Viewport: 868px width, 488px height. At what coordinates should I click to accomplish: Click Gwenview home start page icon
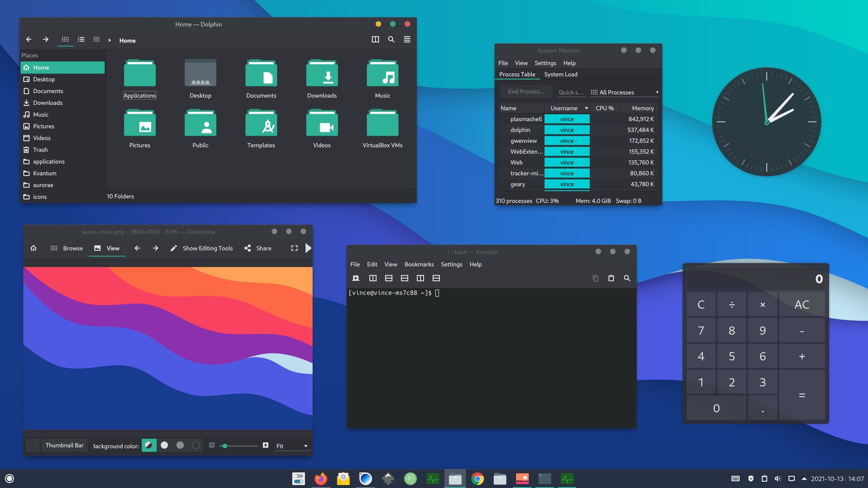[x=33, y=248]
